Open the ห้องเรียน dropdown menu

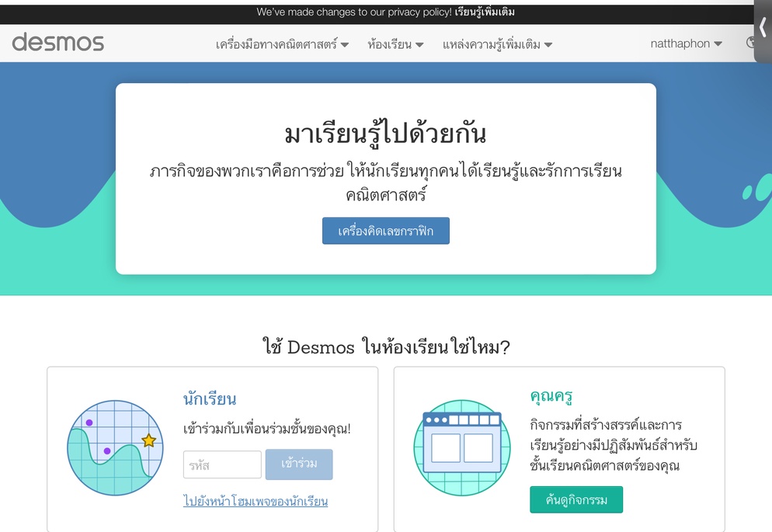point(395,44)
